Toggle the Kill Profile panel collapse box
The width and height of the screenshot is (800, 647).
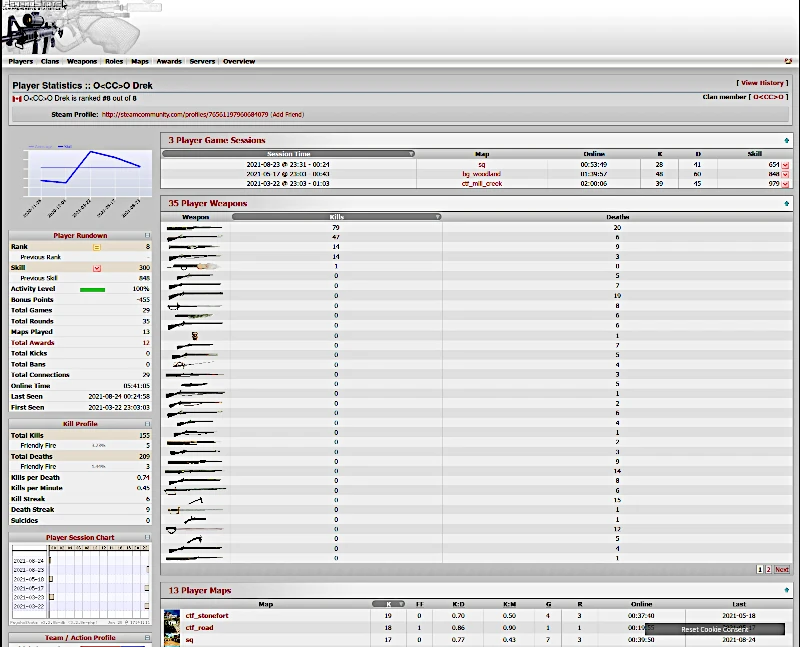pos(148,424)
